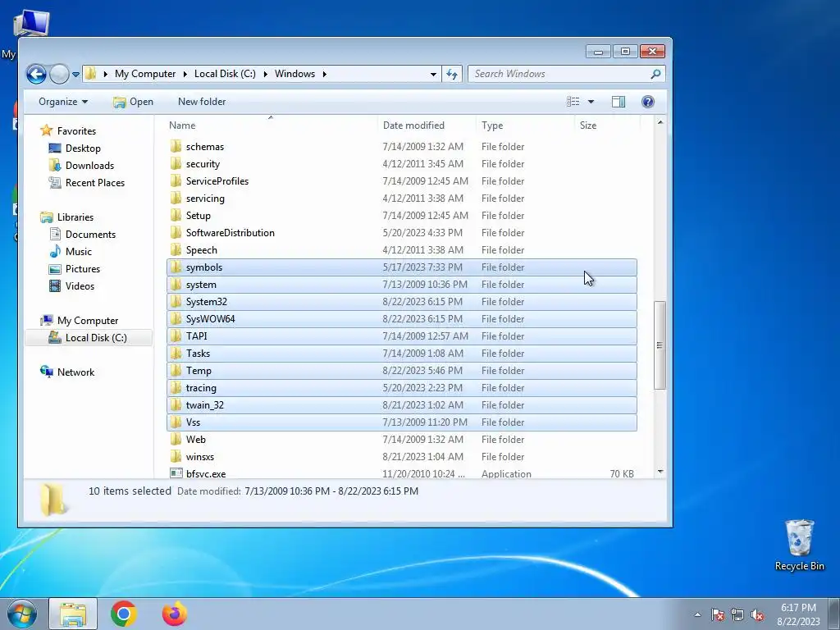
Task: Create a New folder
Action: point(202,102)
